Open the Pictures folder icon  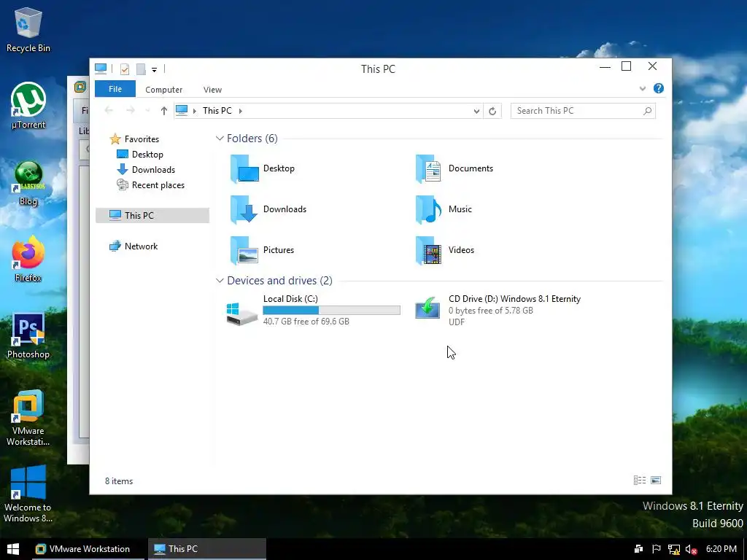245,250
